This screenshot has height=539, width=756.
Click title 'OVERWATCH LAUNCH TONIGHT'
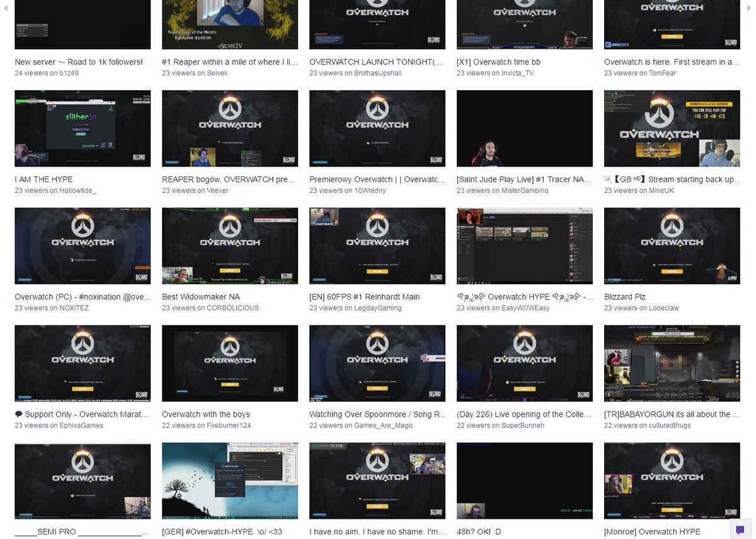[377, 62]
